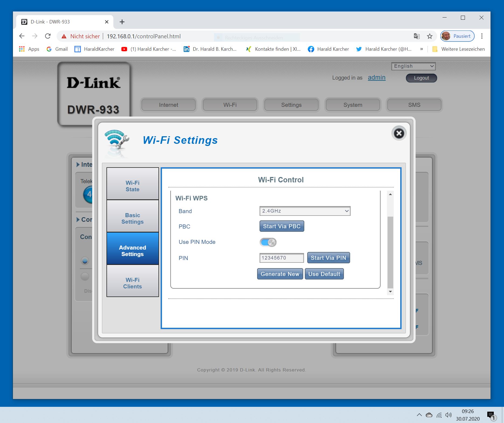Viewport: 504px width, 423px height.
Task: Select the blue radio button in the background panel
Action: [85, 261]
